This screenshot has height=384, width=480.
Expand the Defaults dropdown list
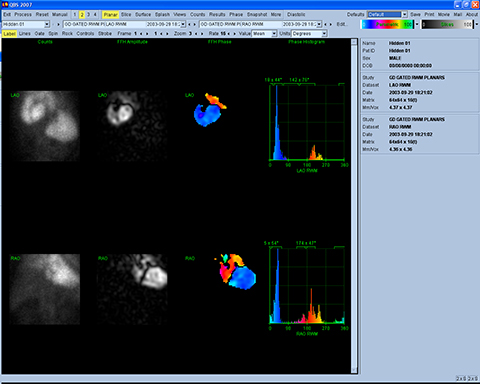click(x=404, y=15)
